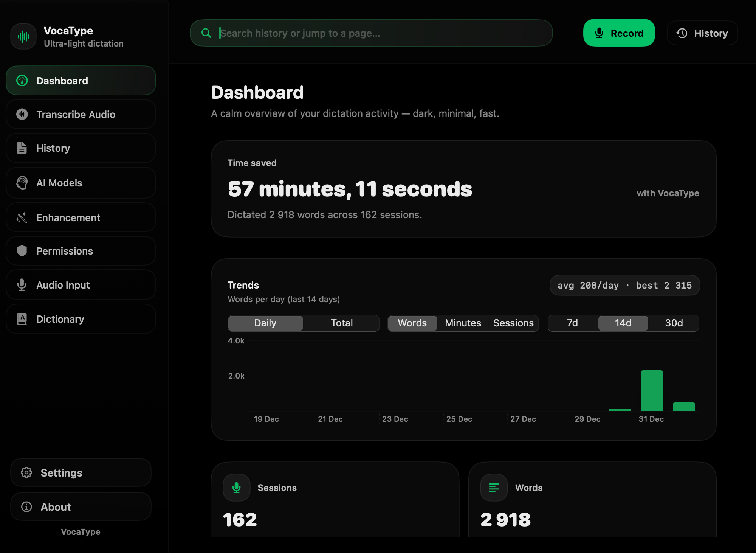Viewport: 756px width, 553px height.
Task: Switch trends view to Total
Action: click(x=341, y=323)
